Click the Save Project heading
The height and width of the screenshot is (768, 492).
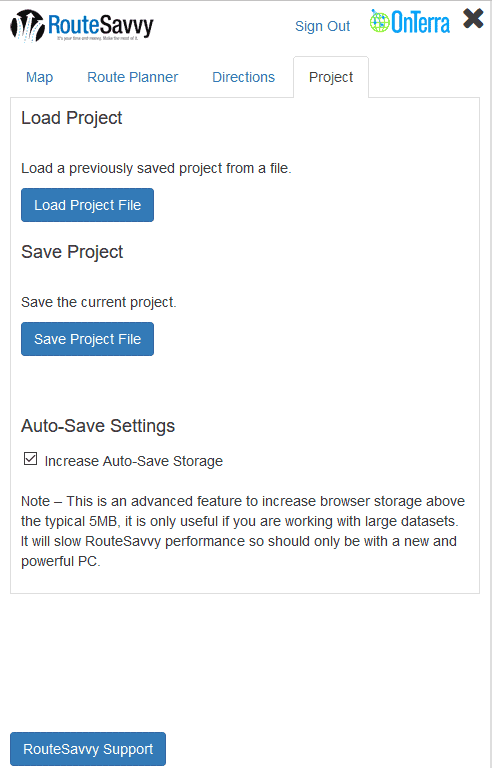(72, 252)
